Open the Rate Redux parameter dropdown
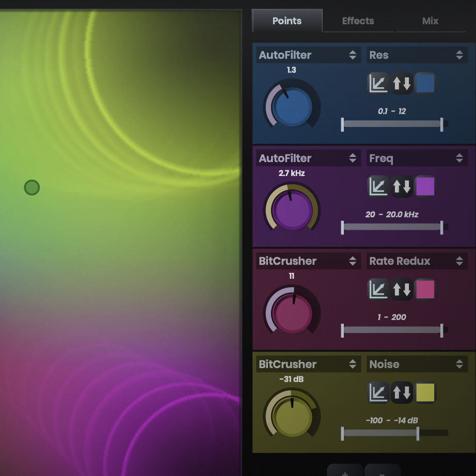Screen dimensions: 476x476 [x=417, y=261]
